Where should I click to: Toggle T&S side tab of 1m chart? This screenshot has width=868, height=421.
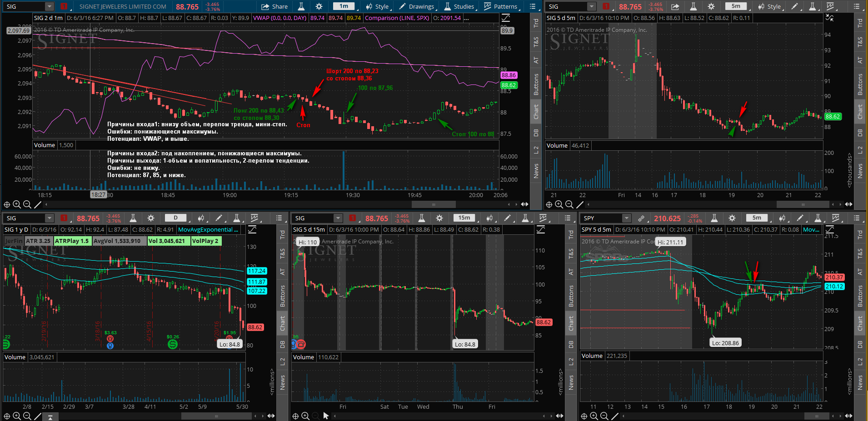tap(536, 42)
